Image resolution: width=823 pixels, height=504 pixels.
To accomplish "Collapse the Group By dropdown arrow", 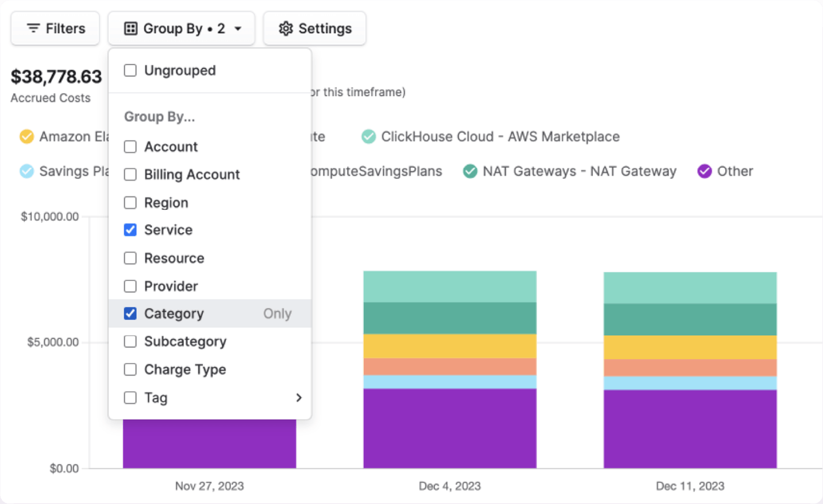I will (x=238, y=28).
